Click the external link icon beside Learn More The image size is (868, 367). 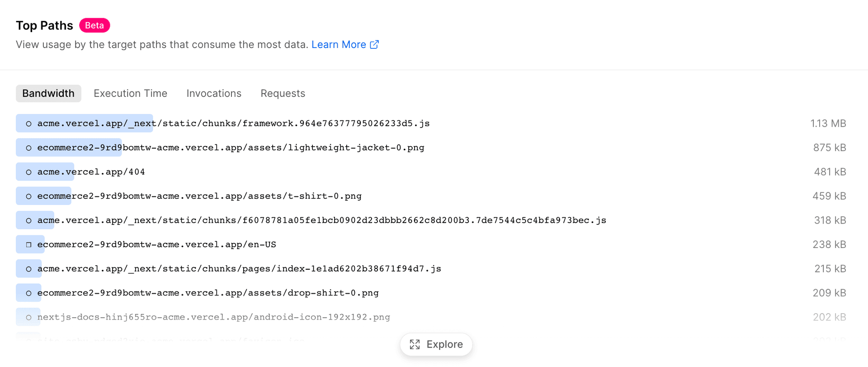(x=374, y=44)
